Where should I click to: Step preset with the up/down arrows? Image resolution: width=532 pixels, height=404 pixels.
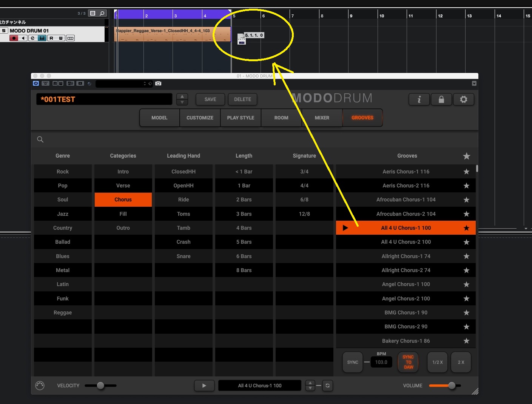tap(182, 99)
